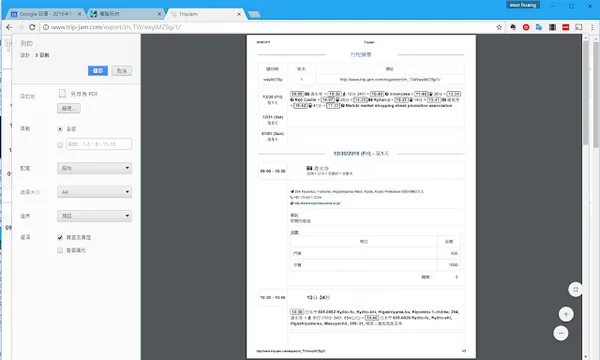Reload the page with the refresh icon
Screen dimensions: 600x360
coord(32,27)
